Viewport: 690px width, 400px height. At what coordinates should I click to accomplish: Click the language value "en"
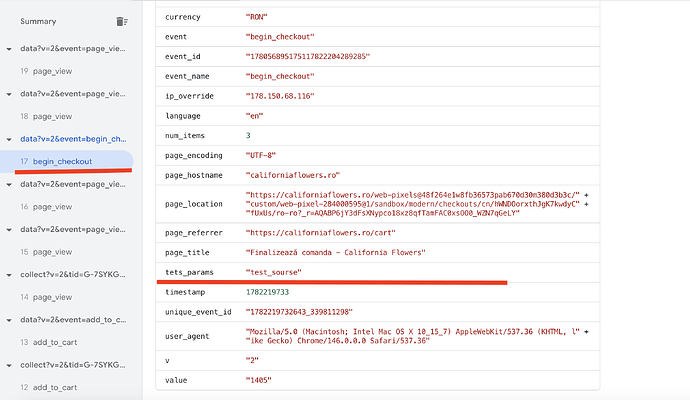pos(254,116)
